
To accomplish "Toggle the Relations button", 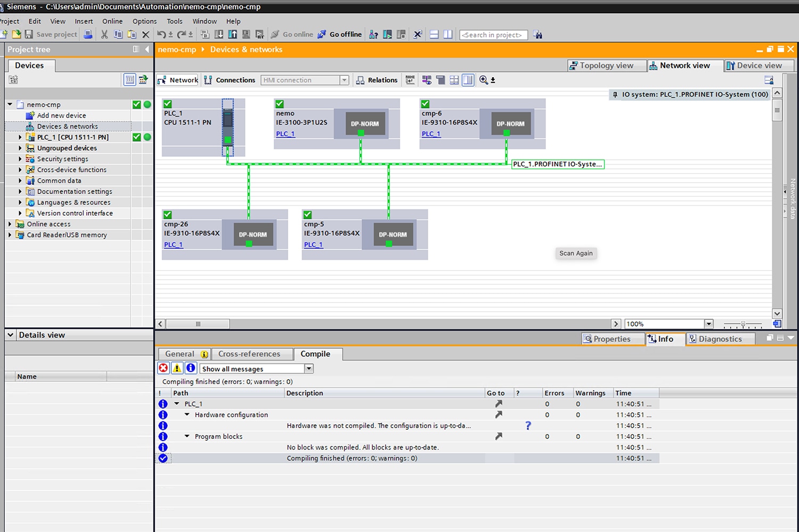I will [377, 80].
